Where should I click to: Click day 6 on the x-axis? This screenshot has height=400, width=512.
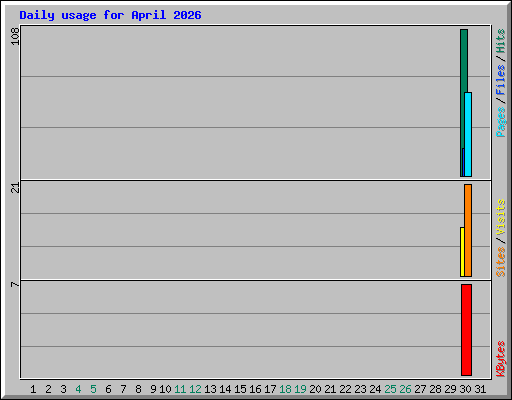(108, 389)
